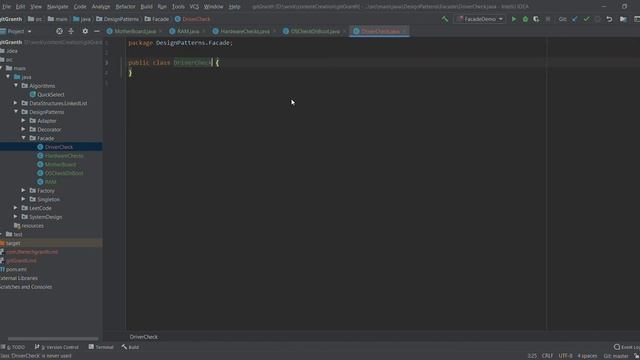Open the View menu

coord(36,7)
